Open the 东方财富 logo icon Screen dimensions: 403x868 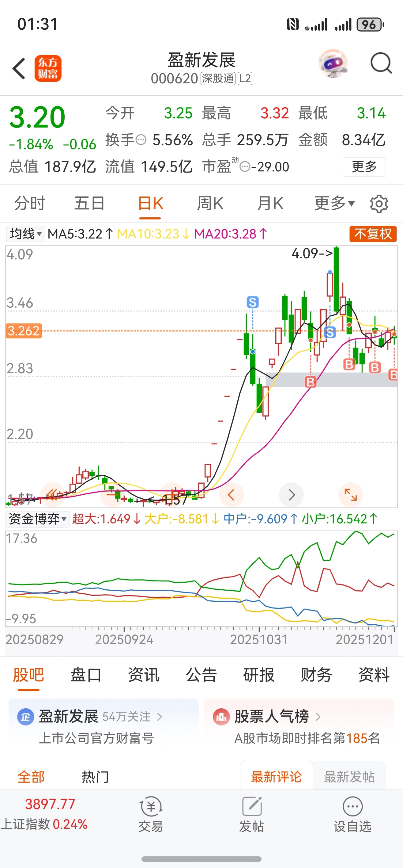click(48, 68)
